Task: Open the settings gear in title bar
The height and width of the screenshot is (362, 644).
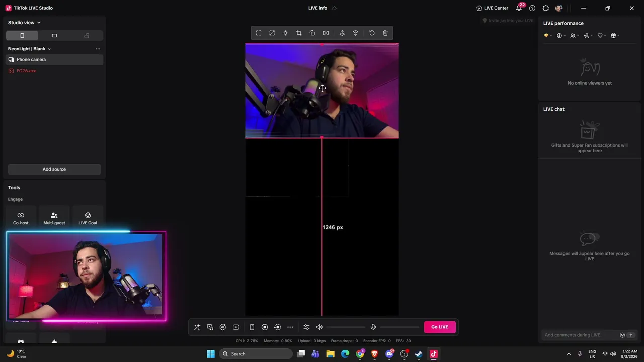Action: (x=546, y=8)
